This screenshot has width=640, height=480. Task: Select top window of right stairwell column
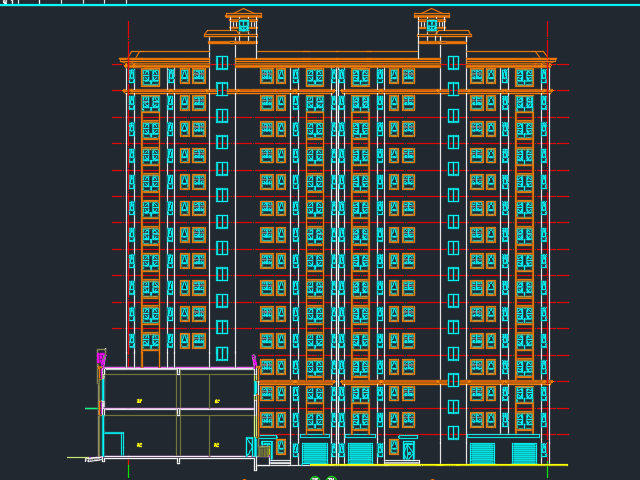[x=454, y=63]
